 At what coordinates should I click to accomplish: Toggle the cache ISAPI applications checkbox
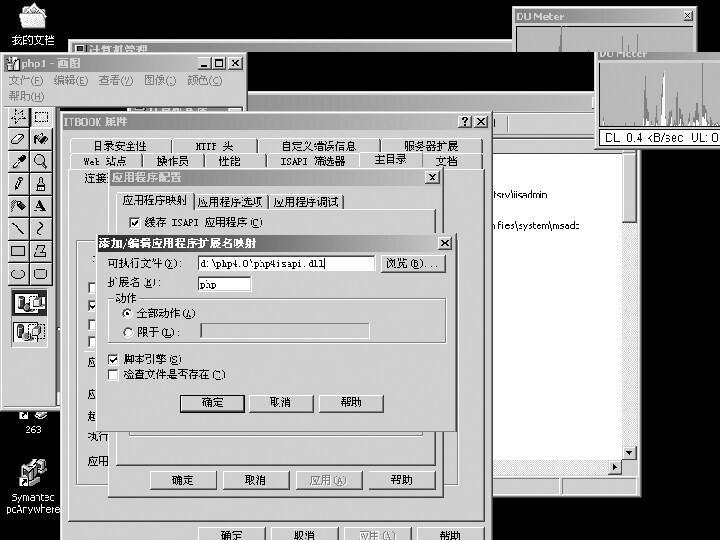click(x=135, y=223)
